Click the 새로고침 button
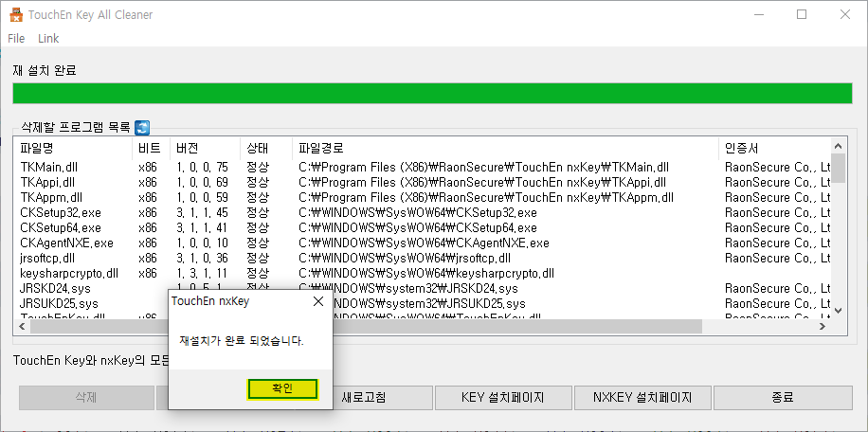Screen dimensions: 868x432 point(364,397)
